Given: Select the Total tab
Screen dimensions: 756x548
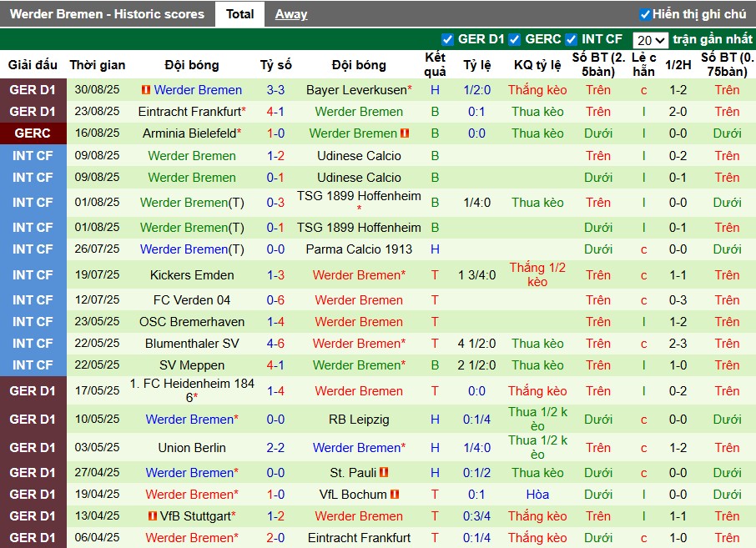Looking at the screenshot, I should click(239, 13).
